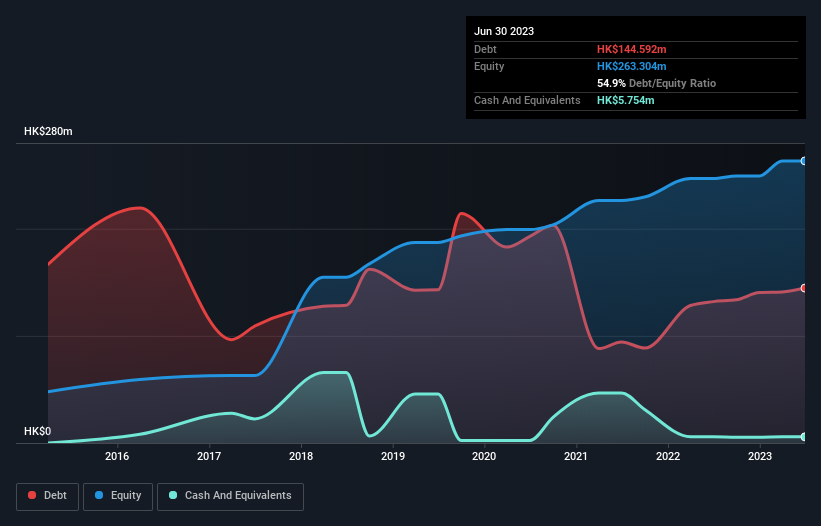Click the HK$5.754m cash value
The width and height of the screenshot is (821, 526).
626,100
